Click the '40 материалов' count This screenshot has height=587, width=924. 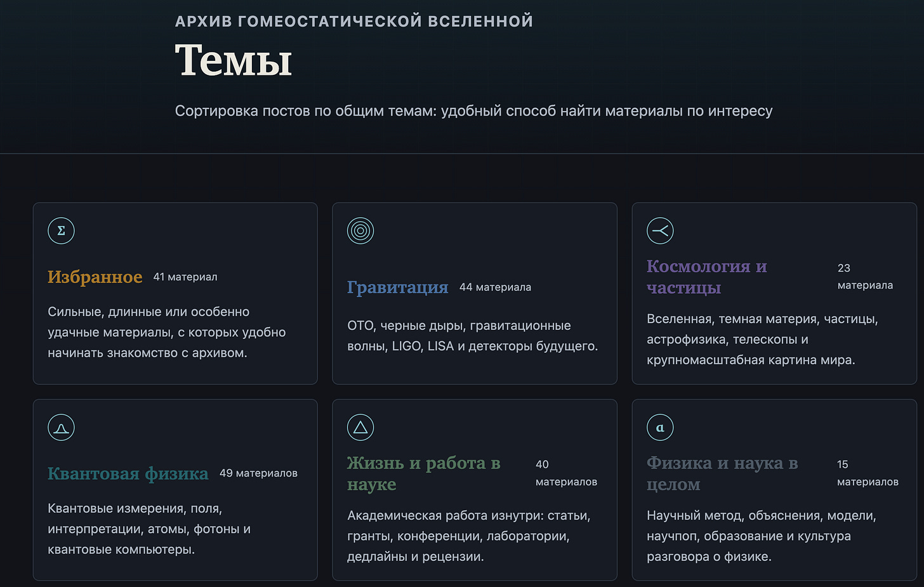[x=566, y=473]
